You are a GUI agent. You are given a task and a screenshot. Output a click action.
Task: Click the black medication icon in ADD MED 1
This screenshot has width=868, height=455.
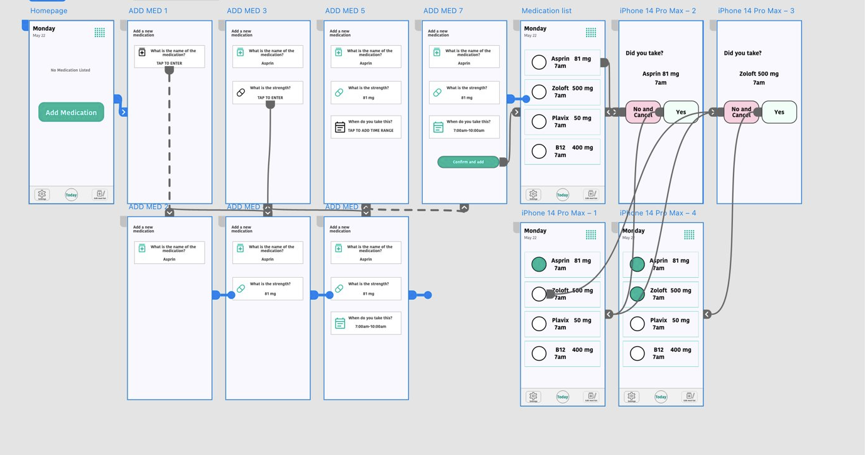142,53
